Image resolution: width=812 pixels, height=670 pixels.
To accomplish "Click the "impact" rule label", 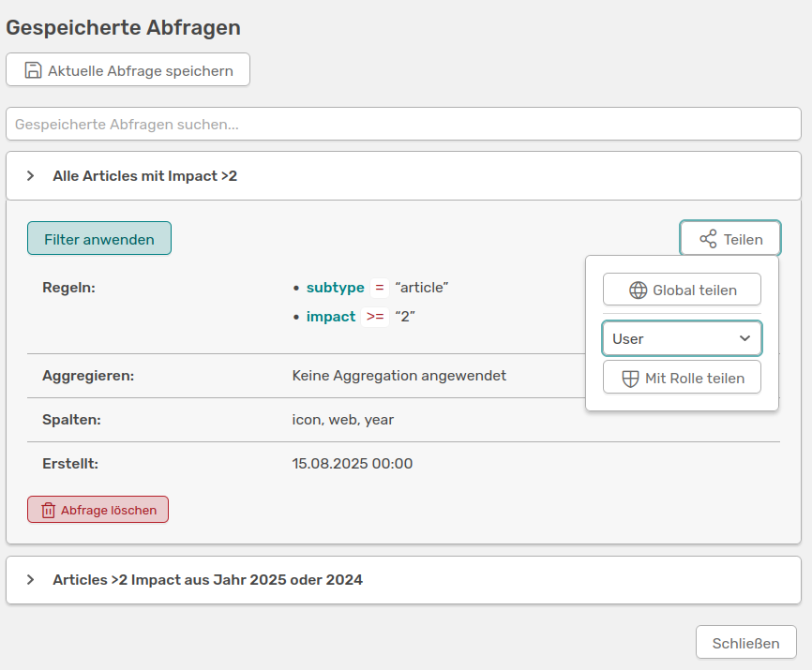I will pyautogui.click(x=330, y=316).
